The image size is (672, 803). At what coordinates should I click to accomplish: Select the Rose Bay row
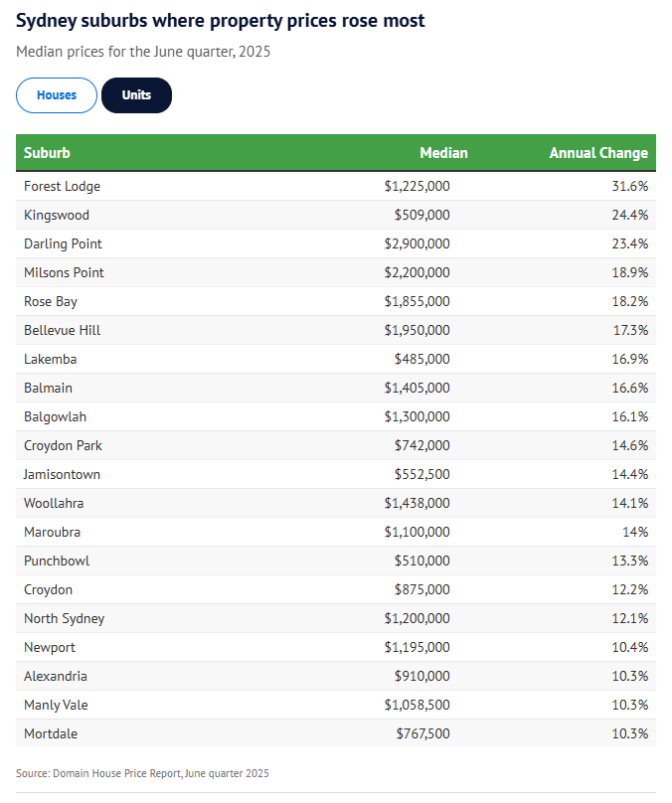51,301
